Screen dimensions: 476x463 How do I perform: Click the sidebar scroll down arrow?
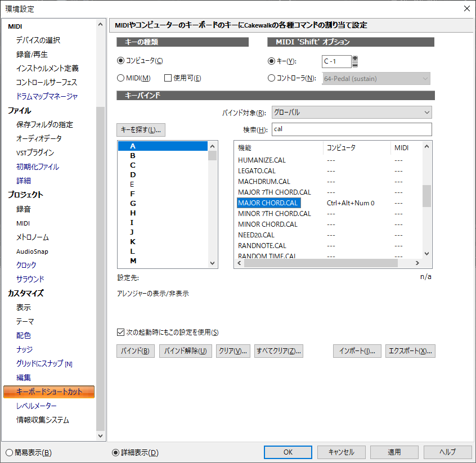pyautogui.click(x=101, y=435)
